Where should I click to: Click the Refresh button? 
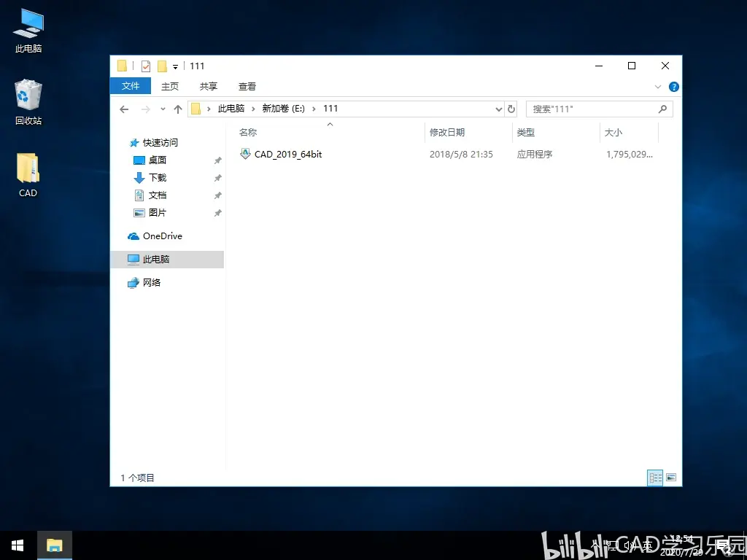coord(511,109)
